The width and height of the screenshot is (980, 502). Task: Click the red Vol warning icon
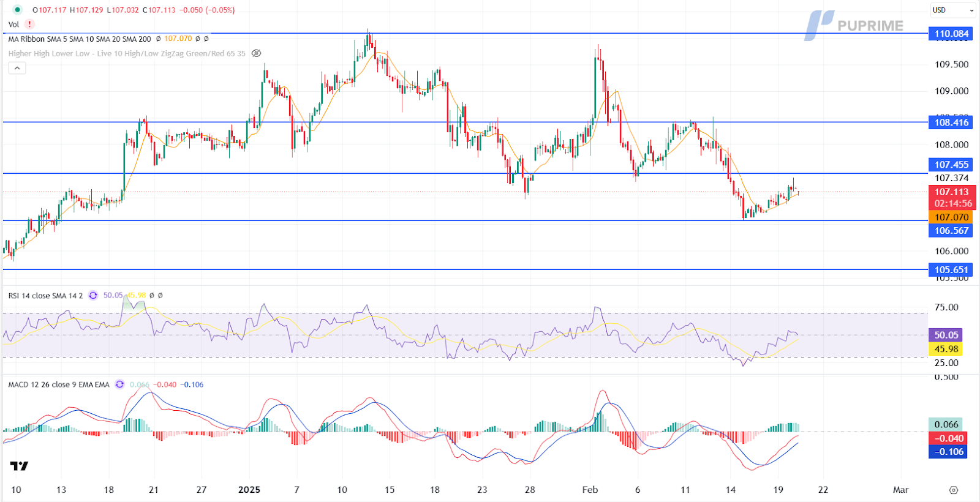coord(29,24)
